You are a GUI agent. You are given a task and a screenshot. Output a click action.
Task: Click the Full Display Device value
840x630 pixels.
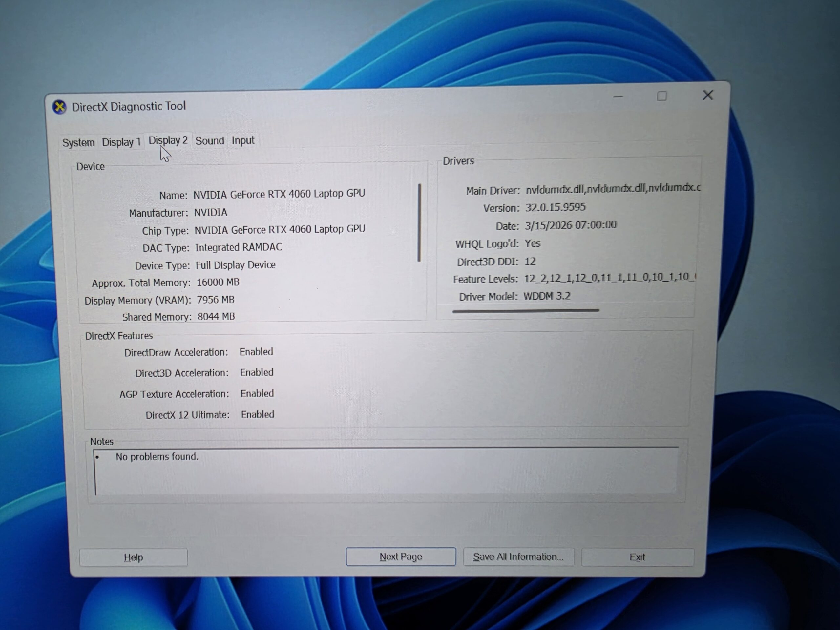(x=236, y=265)
